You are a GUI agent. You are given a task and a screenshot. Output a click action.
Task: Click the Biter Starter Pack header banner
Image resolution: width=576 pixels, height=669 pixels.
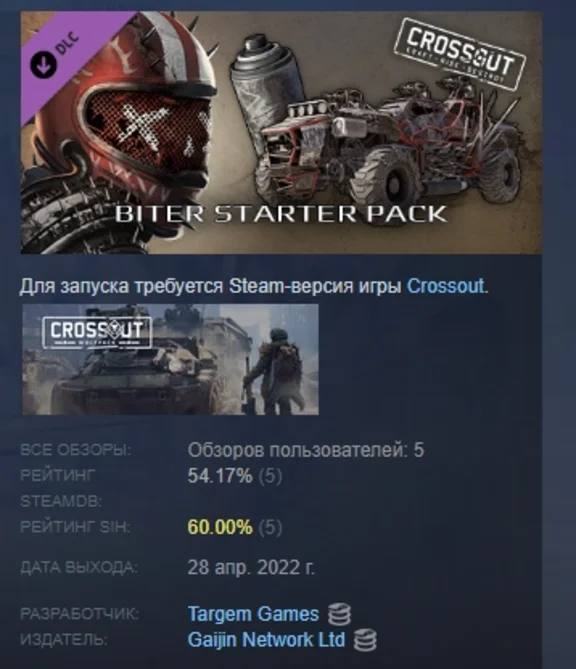pos(281,132)
